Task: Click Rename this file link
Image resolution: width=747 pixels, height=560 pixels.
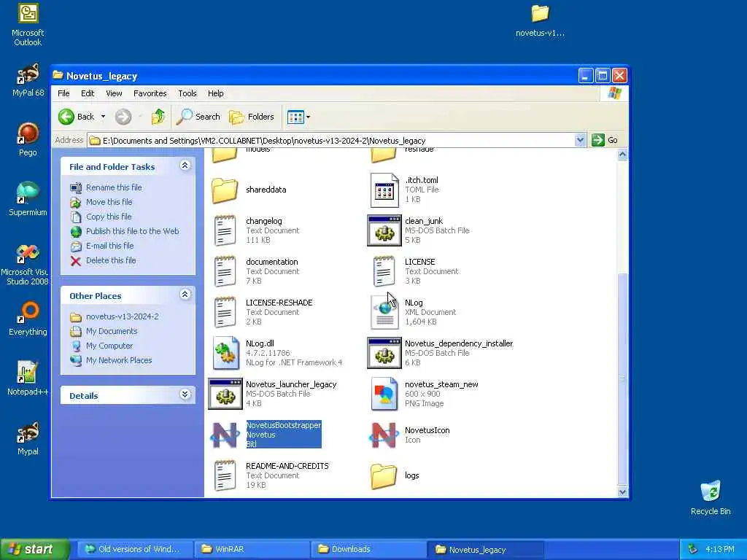Action: (x=114, y=187)
